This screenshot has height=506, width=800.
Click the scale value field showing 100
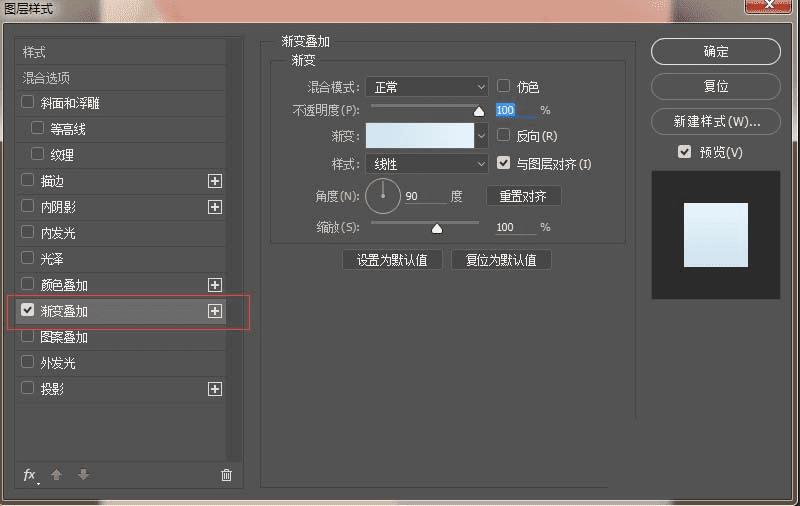click(x=516, y=227)
